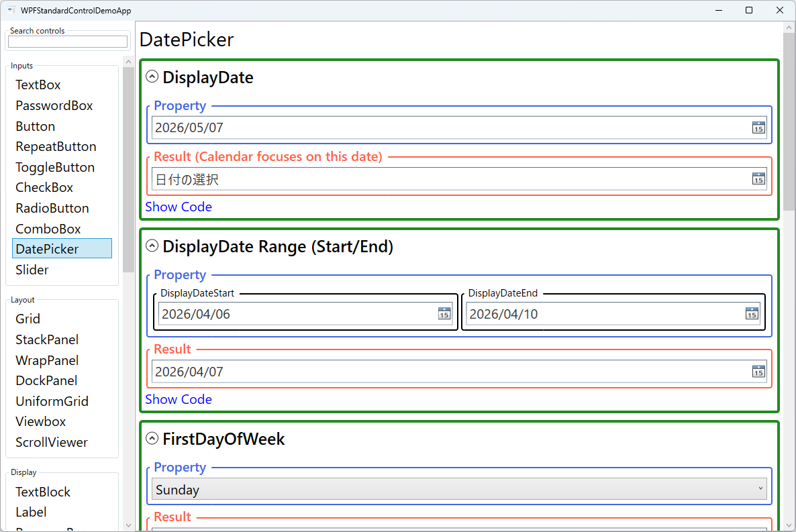Select RadioButton in the Inputs list
Viewport: 796px width, 532px height.
(62, 208)
